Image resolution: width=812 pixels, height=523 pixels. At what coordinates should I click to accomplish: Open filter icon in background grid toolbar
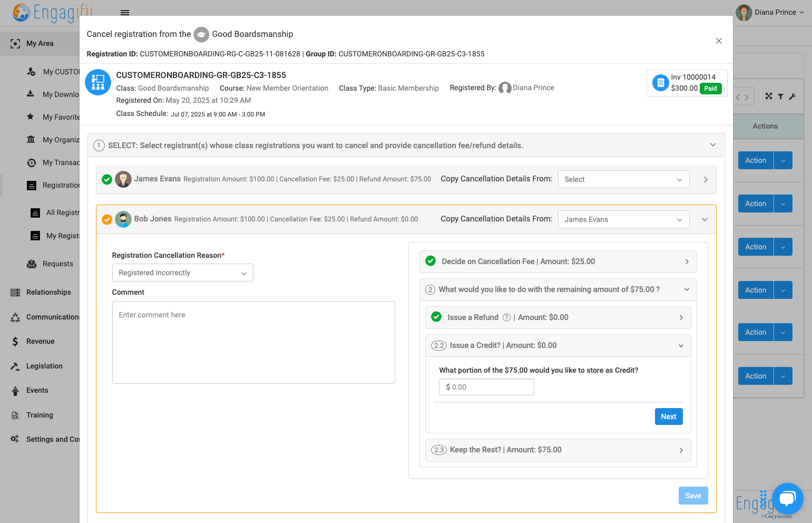coord(780,96)
